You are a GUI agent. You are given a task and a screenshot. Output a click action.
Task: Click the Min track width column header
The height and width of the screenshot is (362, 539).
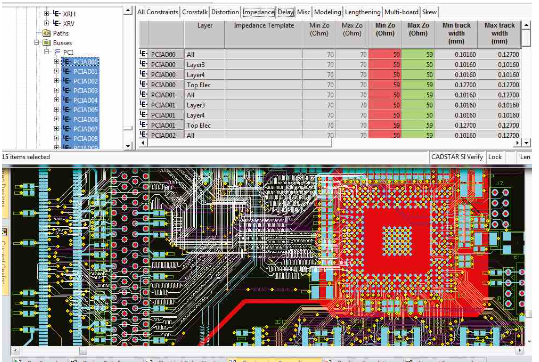tap(456, 34)
